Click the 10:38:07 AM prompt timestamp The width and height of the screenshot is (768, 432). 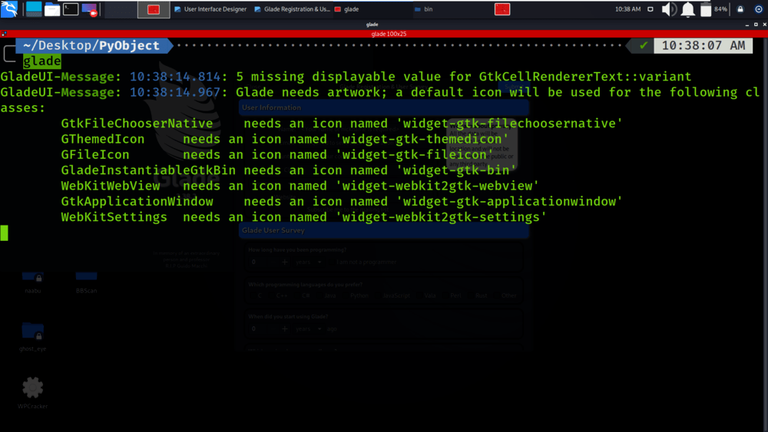point(703,46)
